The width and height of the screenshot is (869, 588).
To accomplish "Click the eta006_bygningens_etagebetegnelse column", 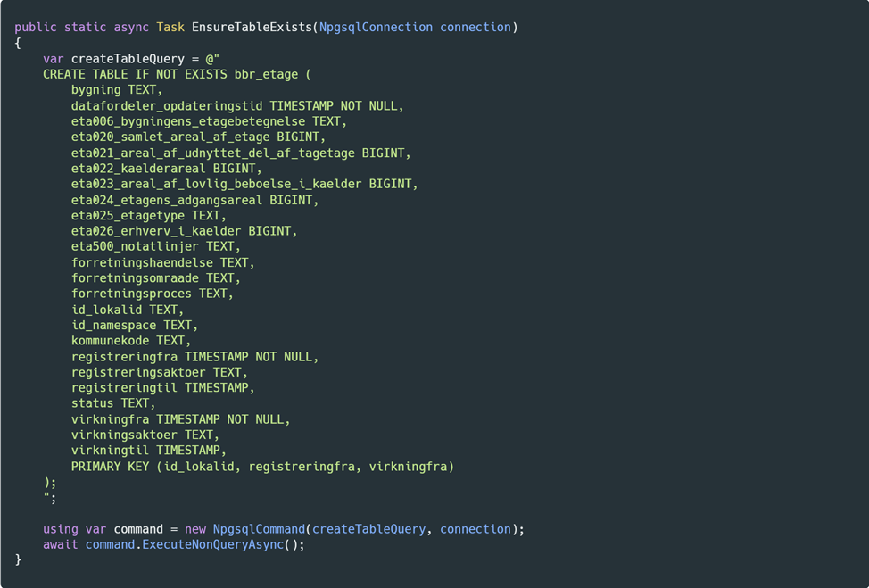I will pyautogui.click(x=188, y=121).
